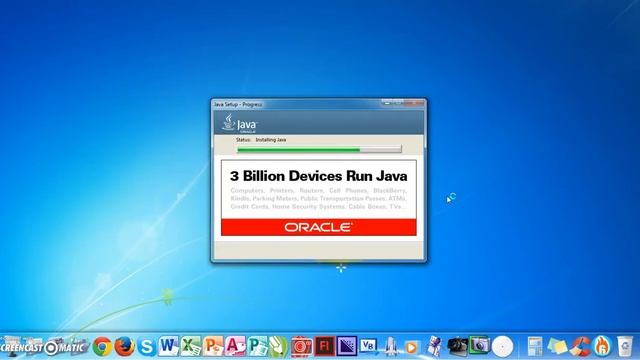Launch Adobe Flash from the dock
Viewport: 640px width, 360px height.
pos(324,346)
